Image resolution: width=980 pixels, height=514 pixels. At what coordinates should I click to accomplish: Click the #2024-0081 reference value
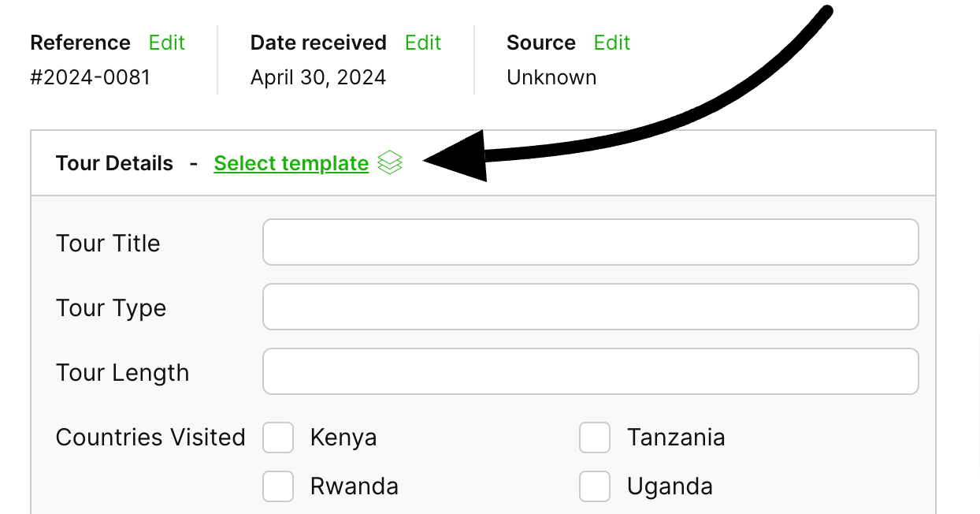tap(90, 77)
